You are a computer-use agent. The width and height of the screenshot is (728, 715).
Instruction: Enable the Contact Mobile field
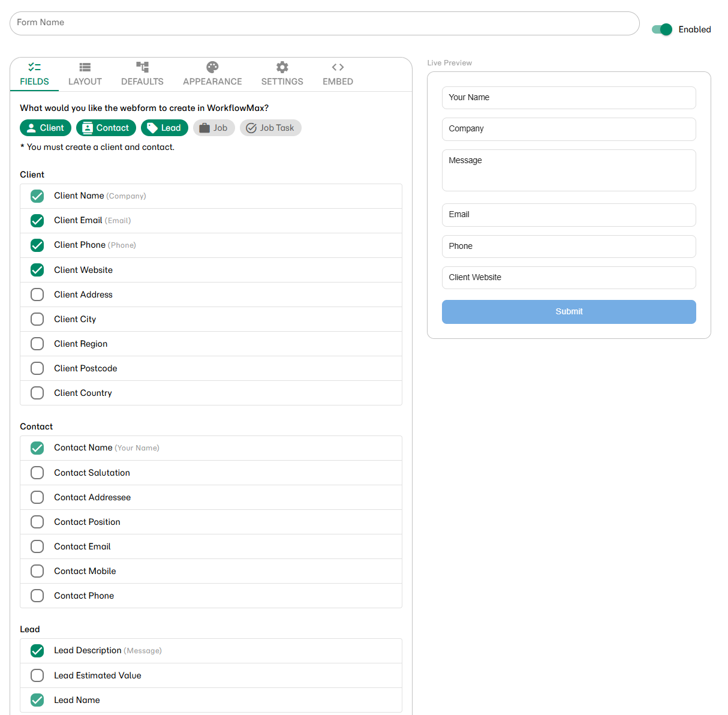pos(37,571)
